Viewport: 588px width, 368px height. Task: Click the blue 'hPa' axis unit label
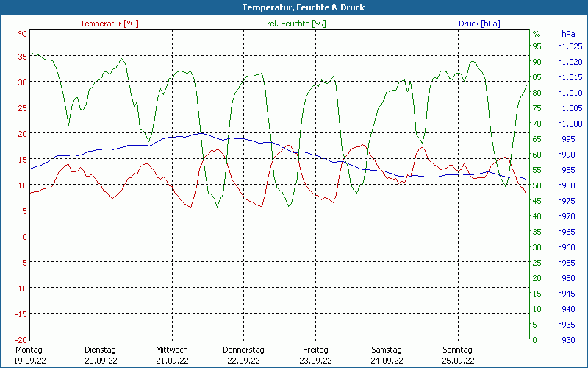click(568, 34)
